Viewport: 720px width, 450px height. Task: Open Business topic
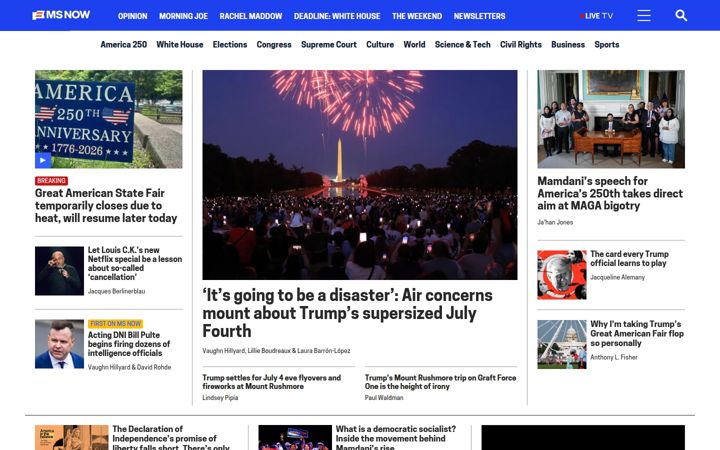[x=568, y=45]
